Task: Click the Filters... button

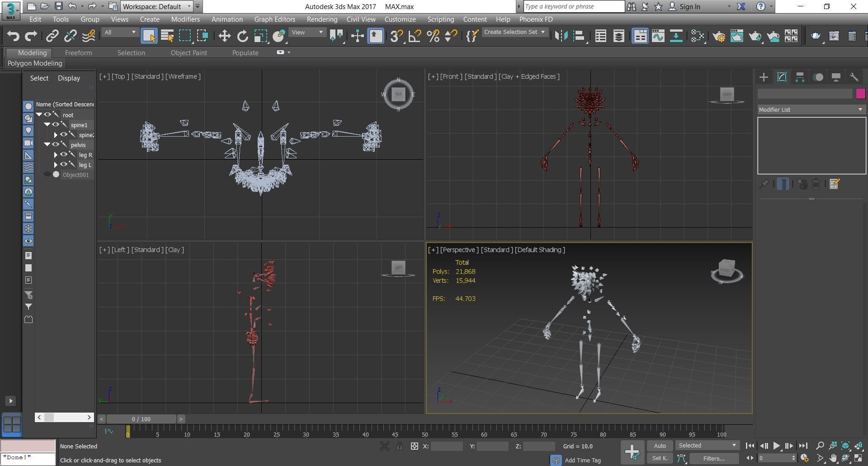Action: tap(714, 458)
